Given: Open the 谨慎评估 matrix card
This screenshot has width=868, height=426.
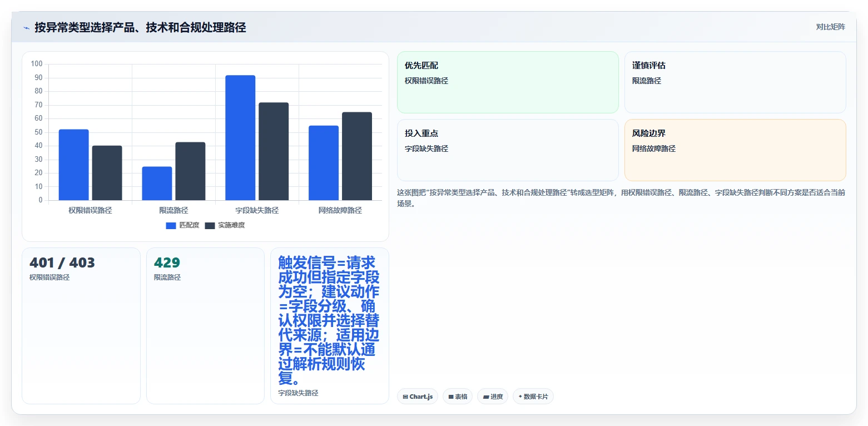Looking at the screenshot, I should (x=735, y=82).
